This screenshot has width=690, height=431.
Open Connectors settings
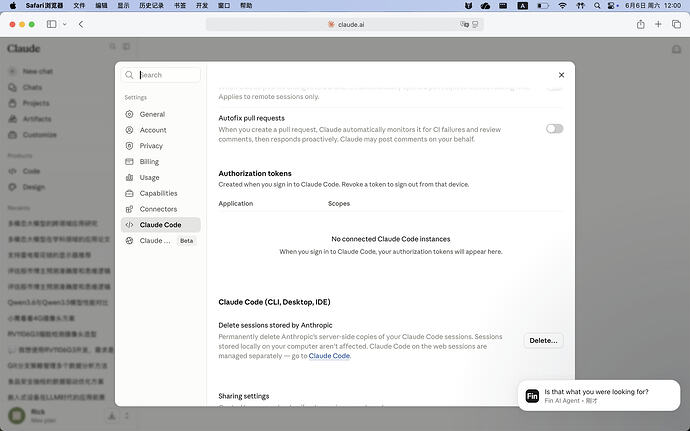(x=161, y=209)
